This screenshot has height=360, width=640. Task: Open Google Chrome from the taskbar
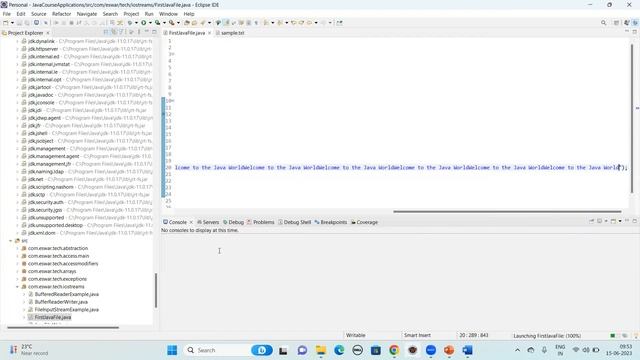394,350
